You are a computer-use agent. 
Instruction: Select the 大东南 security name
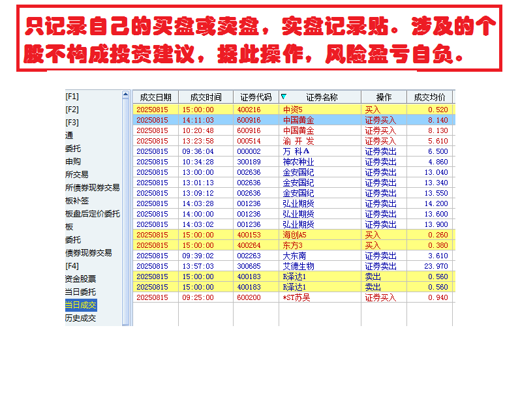click(294, 256)
